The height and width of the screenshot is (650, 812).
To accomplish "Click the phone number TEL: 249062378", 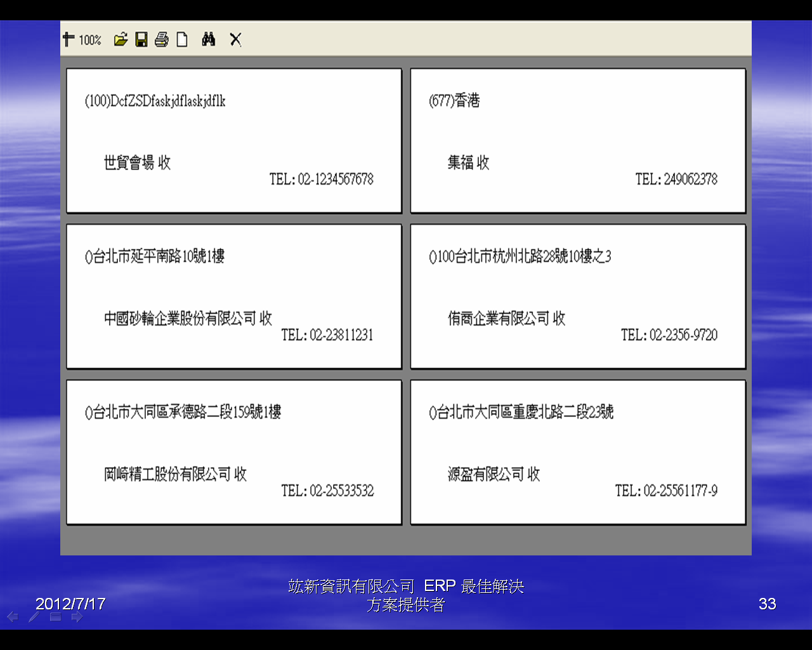I will point(676,179).
